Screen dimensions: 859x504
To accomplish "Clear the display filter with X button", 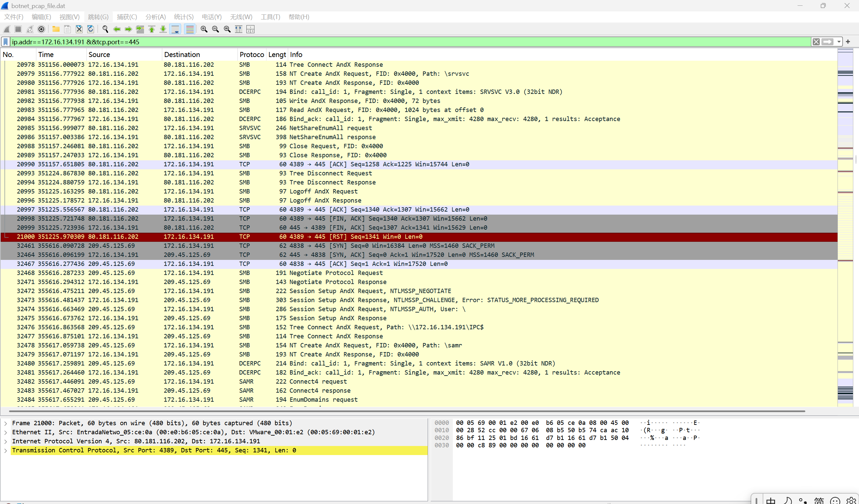I will [x=816, y=42].
